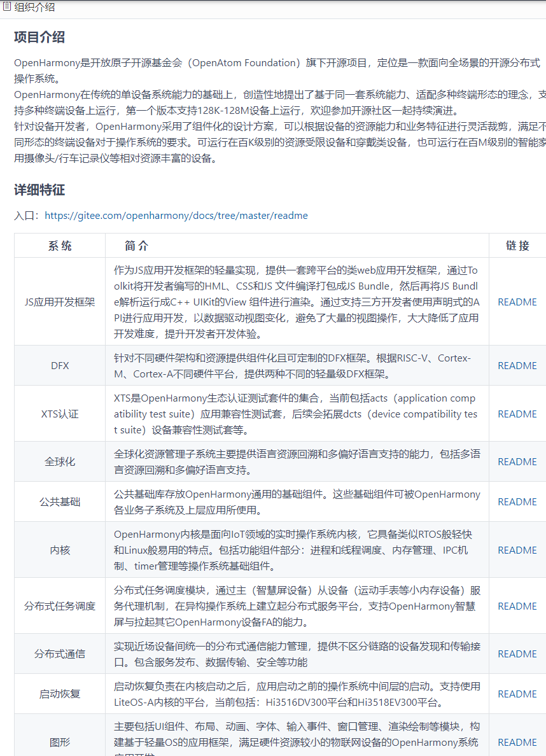This screenshot has width=546, height=756.
Task: Click the 详细特征 heading
Action: point(39,190)
